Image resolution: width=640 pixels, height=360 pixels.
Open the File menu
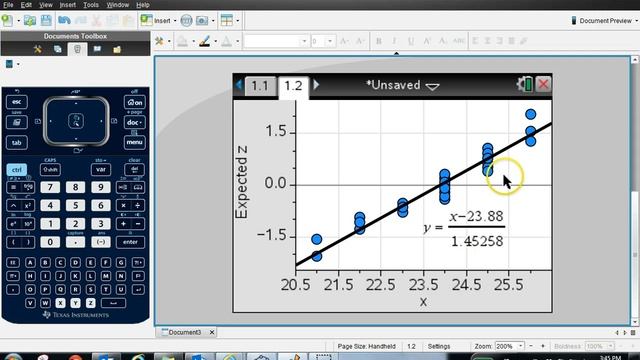tap(8, 5)
